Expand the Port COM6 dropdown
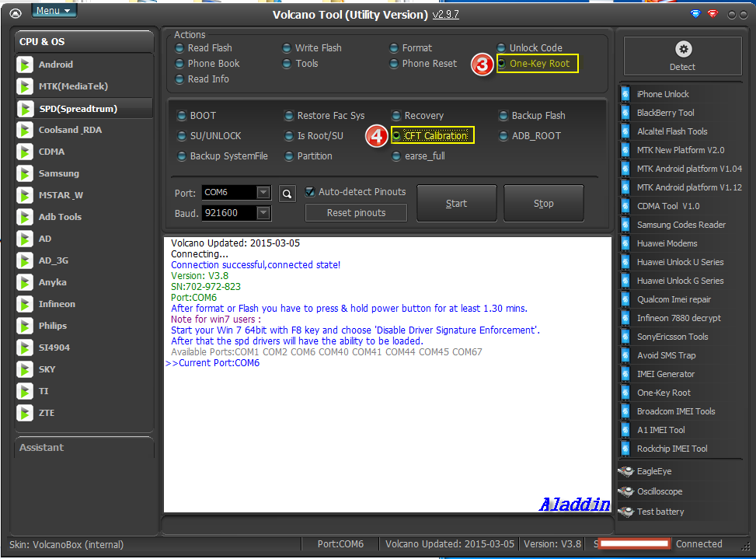 263,193
